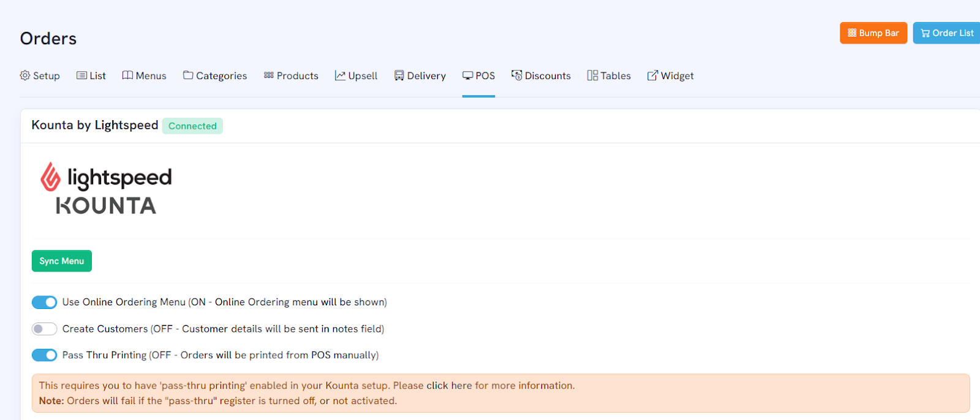Click the List tab icon
Screen dimensions: 980x420
81,75
